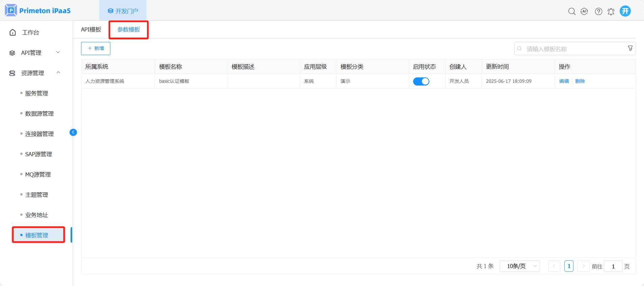Click the 新增 button
The width and height of the screenshot is (644, 286).
point(96,48)
